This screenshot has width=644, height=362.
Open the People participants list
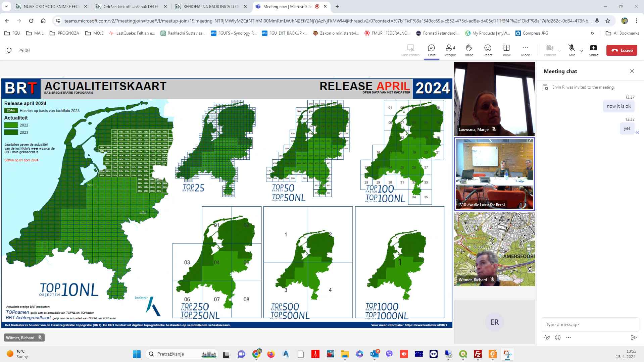click(x=450, y=50)
